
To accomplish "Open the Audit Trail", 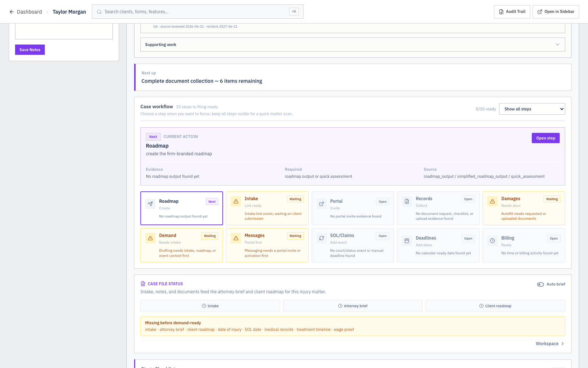I will click(x=512, y=12).
